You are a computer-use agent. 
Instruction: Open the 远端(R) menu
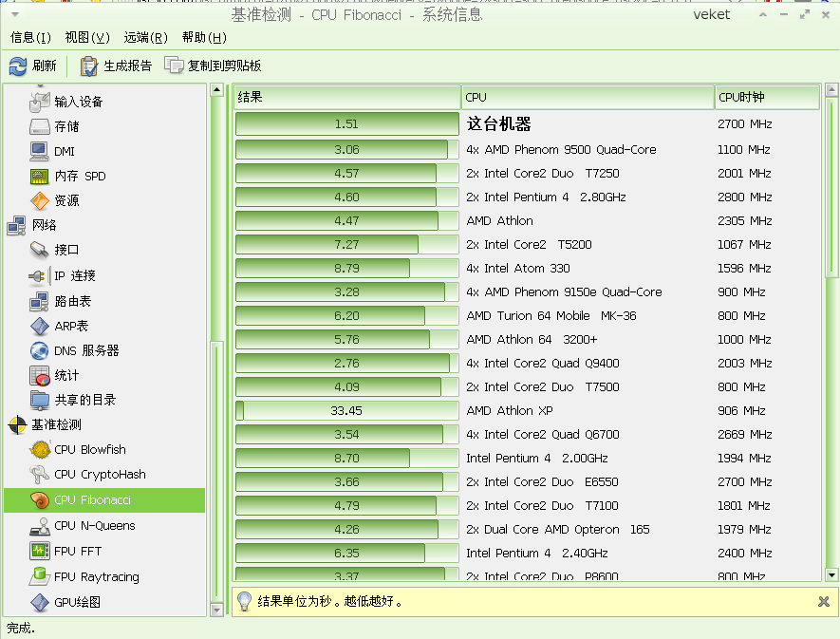pos(146,38)
